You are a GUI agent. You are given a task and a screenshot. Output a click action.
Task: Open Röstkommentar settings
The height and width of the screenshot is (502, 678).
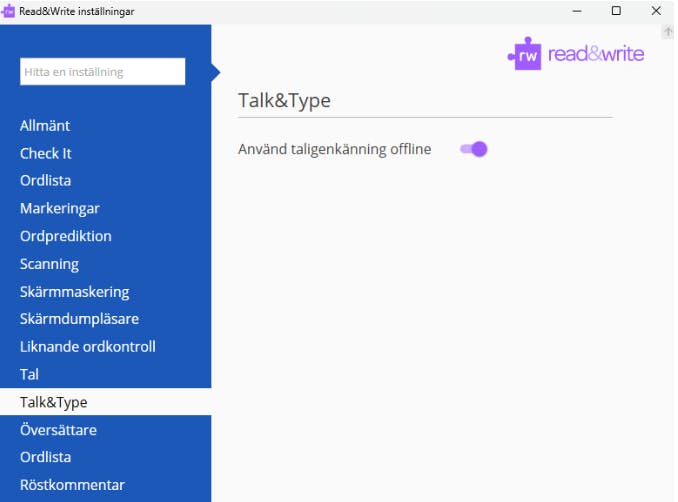pos(72,485)
